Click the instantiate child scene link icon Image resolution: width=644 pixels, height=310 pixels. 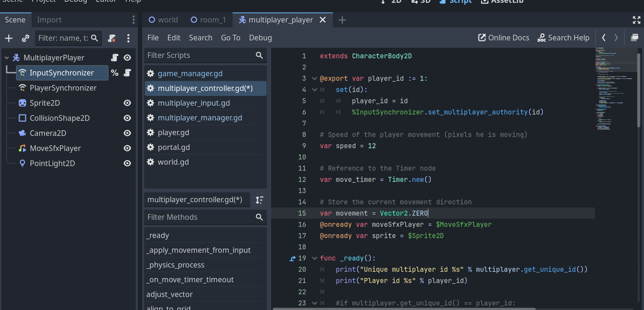point(25,38)
